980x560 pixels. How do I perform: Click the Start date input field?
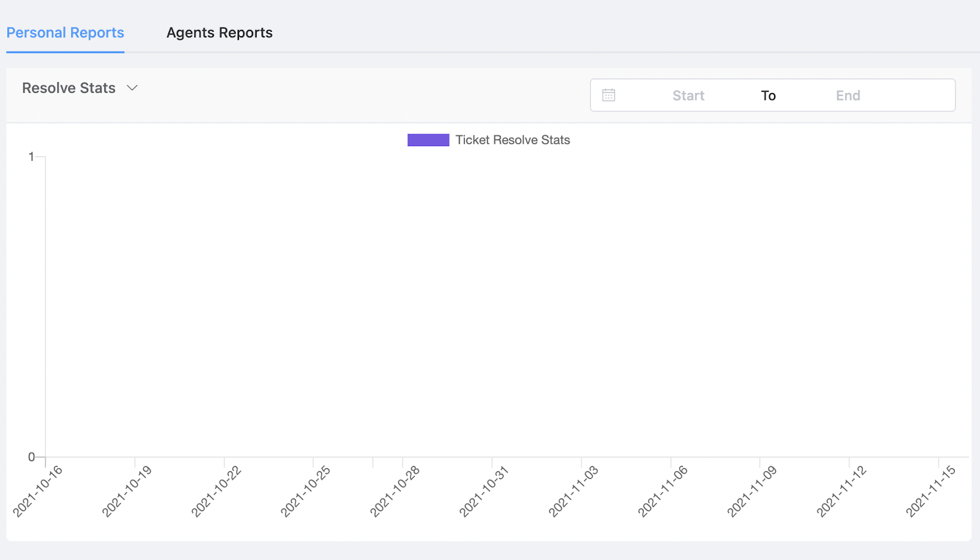[x=688, y=95]
